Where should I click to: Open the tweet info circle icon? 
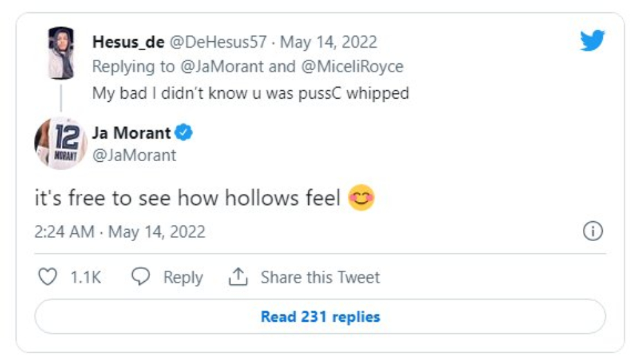[592, 231]
